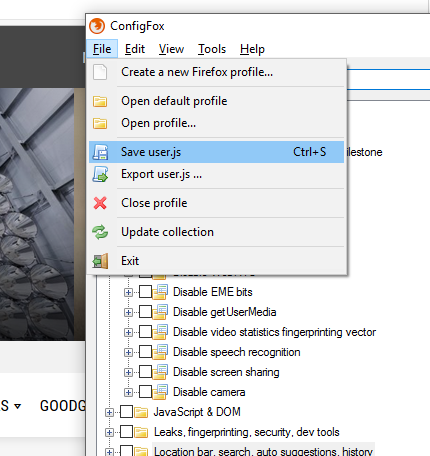Choose Save user.js
The image size is (430, 456).
click(x=216, y=152)
